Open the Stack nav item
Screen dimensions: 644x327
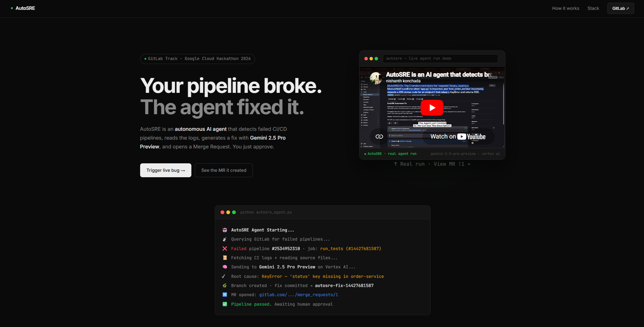pos(593,8)
